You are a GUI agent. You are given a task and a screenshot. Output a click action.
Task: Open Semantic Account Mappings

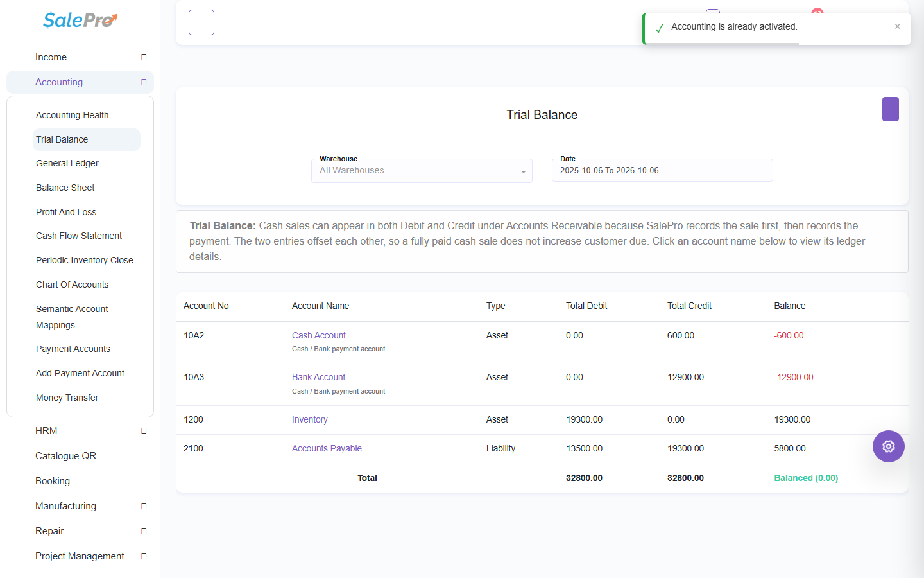(x=72, y=317)
